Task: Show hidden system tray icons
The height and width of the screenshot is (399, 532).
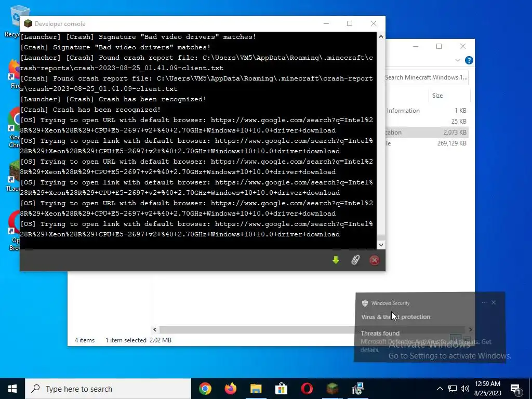Action: tap(440, 389)
